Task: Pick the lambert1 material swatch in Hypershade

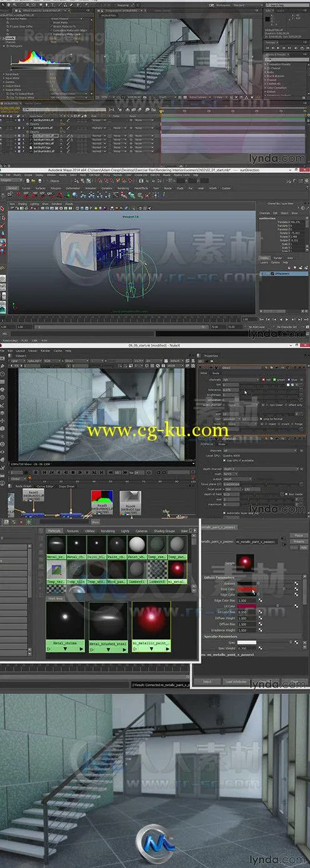Action: point(136,571)
